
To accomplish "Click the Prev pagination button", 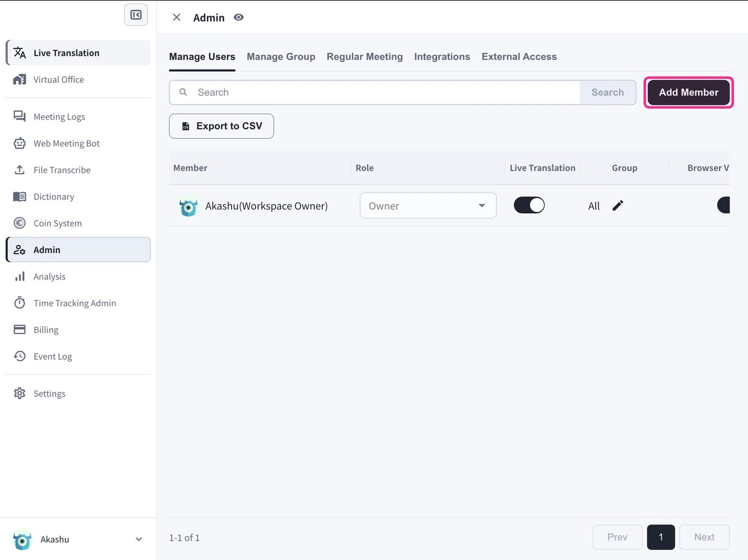I will (617, 537).
